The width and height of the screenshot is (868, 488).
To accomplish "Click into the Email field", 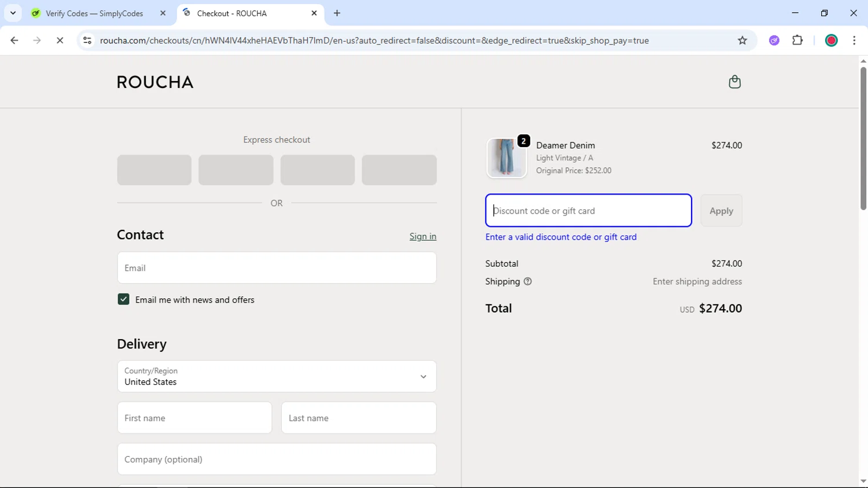I will point(277,268).
